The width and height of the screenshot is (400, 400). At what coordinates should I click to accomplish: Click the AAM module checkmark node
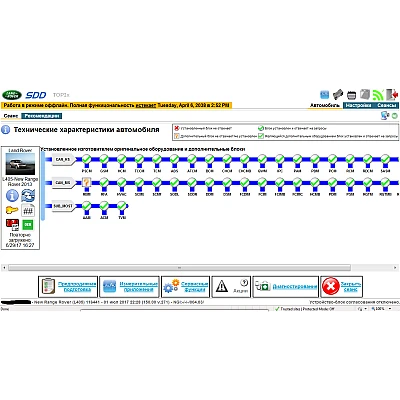coord(87,206)
